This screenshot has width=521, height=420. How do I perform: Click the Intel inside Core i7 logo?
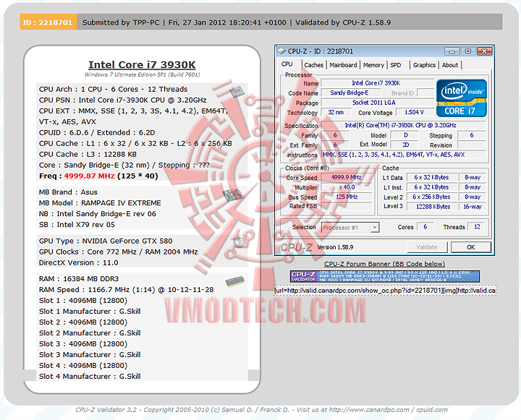pos(462,98)
